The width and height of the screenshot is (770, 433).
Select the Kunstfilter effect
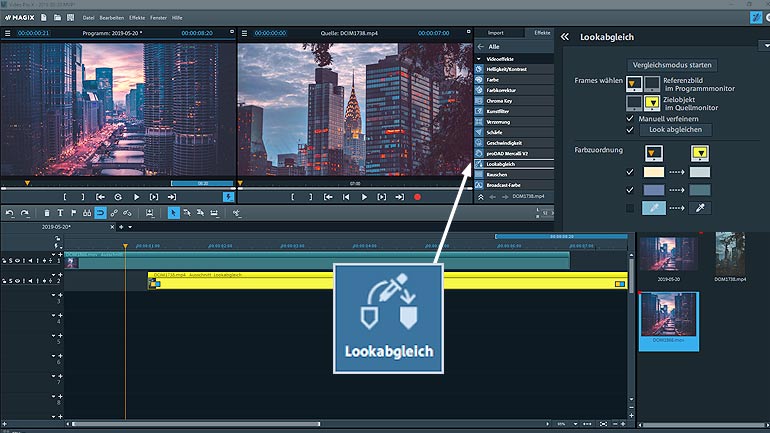pyautogui.click(x=514, y=111)
